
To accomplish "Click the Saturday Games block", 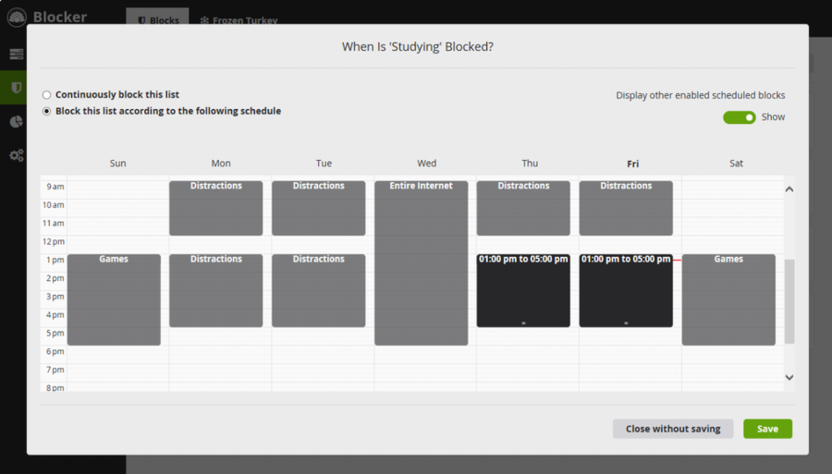I will coord(729,299).
